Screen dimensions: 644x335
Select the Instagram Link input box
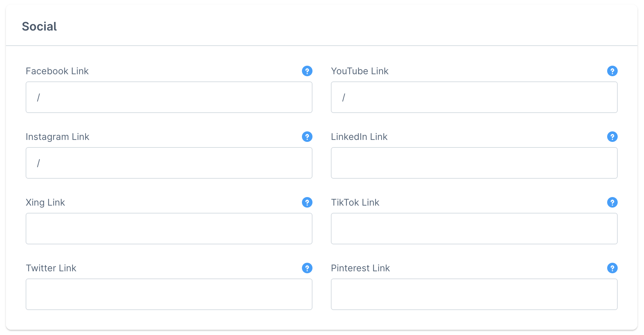[x=169, y=163]
